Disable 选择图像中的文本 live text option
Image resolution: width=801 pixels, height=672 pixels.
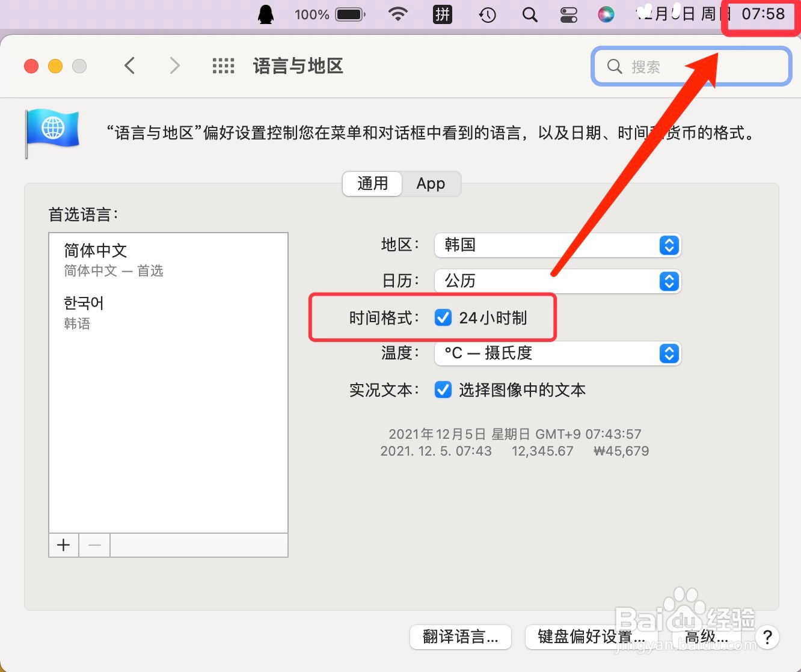point(443,389)
